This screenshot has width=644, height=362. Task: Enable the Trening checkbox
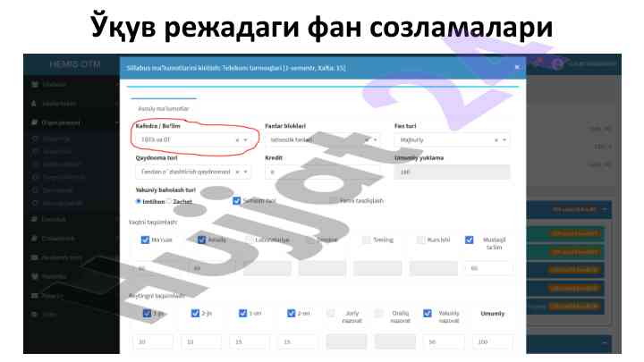click(x=366, y=240)
